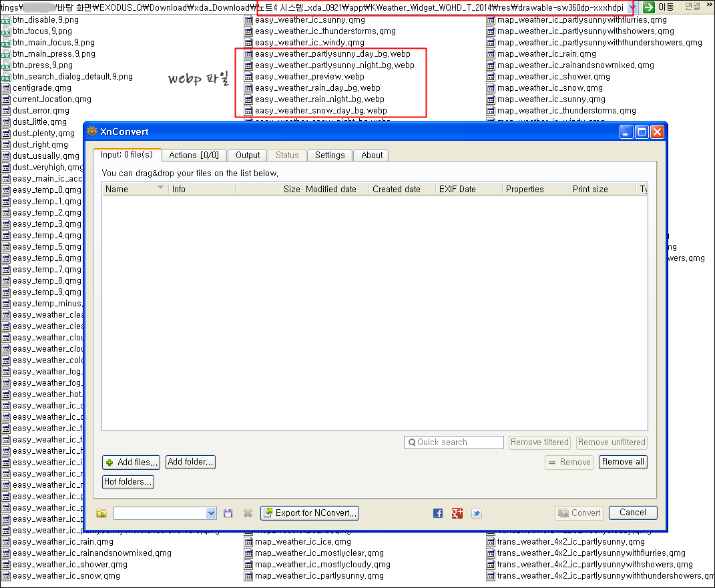Open the preset selection dropdown
Image resolution: width=715 pixels, height=588 pixels.
point(211,513)
